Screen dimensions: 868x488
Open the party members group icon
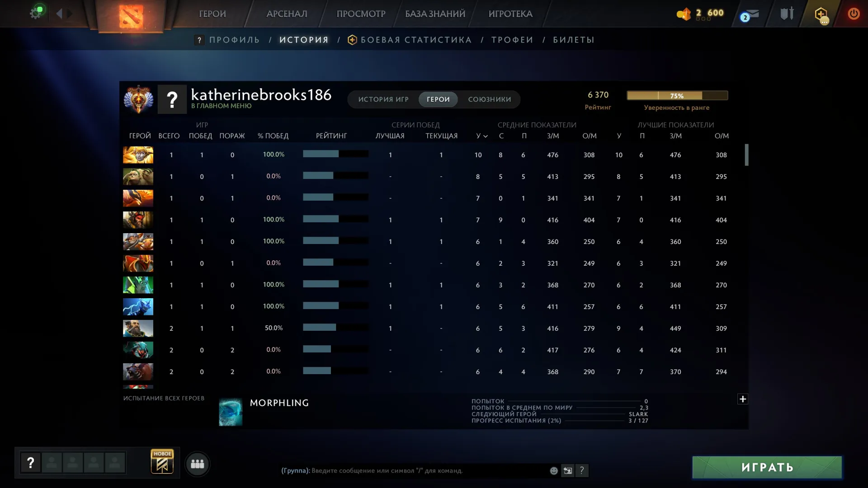198,464
